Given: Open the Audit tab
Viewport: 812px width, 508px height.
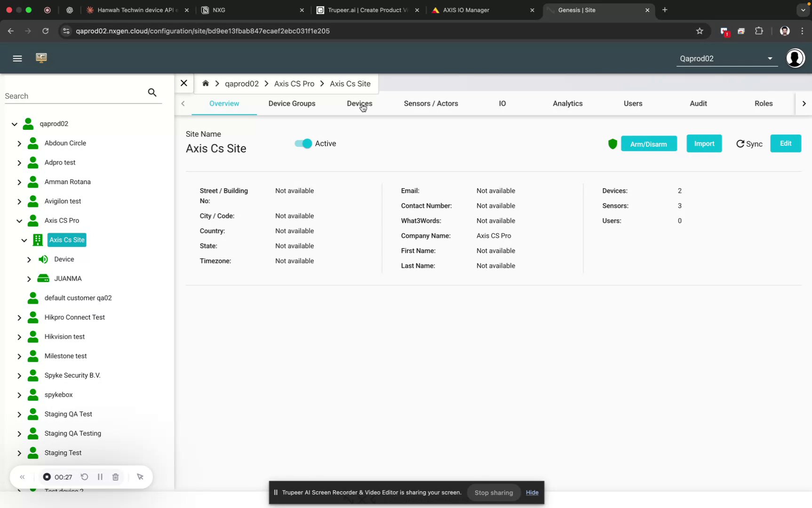Looking at the screenshot, I should click(698, 103).
